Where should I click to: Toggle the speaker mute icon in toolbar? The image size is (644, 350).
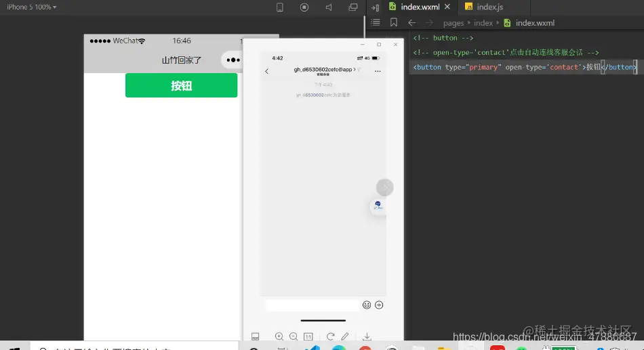click(x=329, y=7)
